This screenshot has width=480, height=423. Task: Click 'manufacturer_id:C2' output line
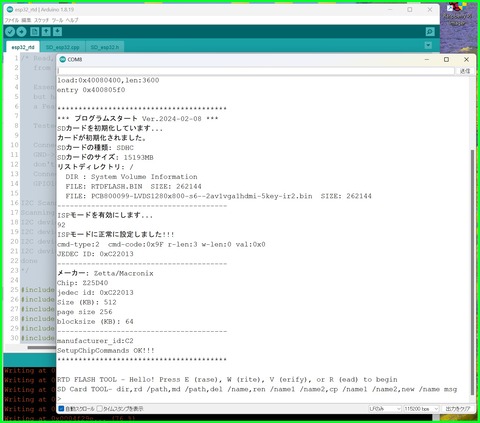coord(95,341)
